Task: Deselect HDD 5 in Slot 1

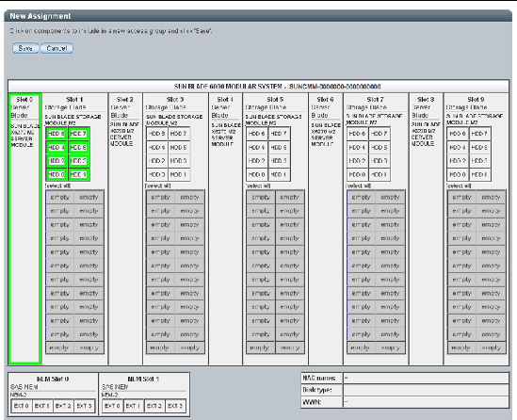Action: [x=78, y=147]
